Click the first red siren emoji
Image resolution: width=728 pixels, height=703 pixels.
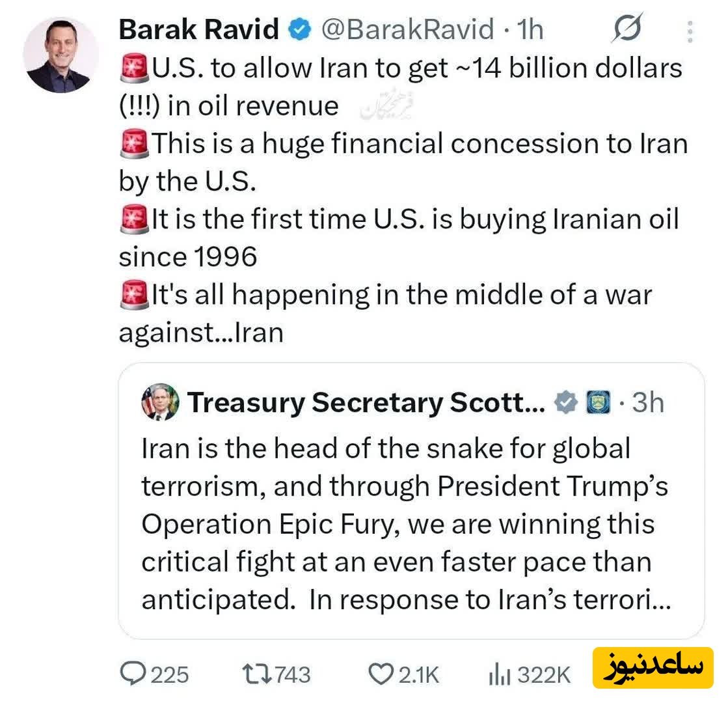(133, 68)
